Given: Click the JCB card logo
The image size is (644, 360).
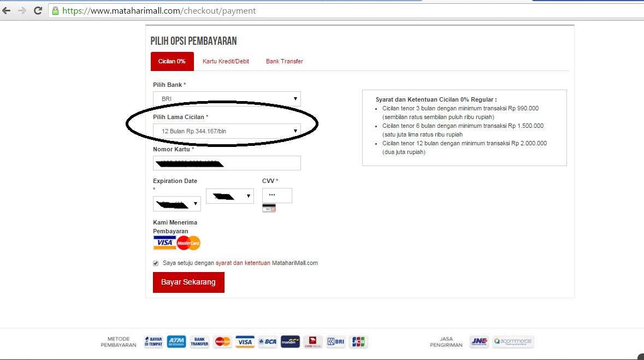Looking at the screenshot, I should pyautogui.click(x=358, y=341).
